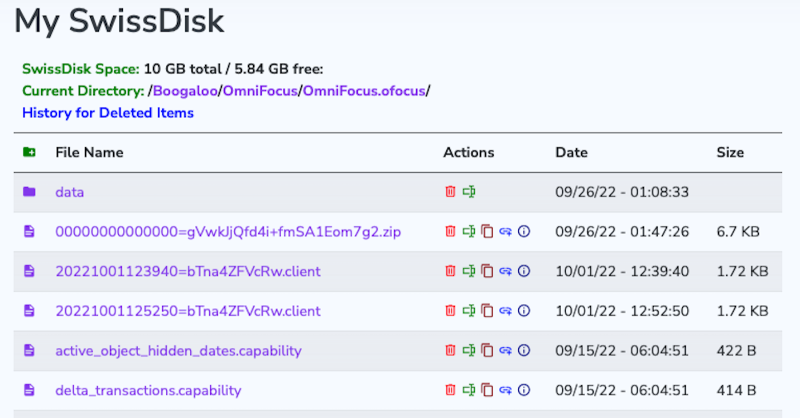Create share link for delta_transactions.capability
Screen dimensions: 800x418
click(505, 390)
